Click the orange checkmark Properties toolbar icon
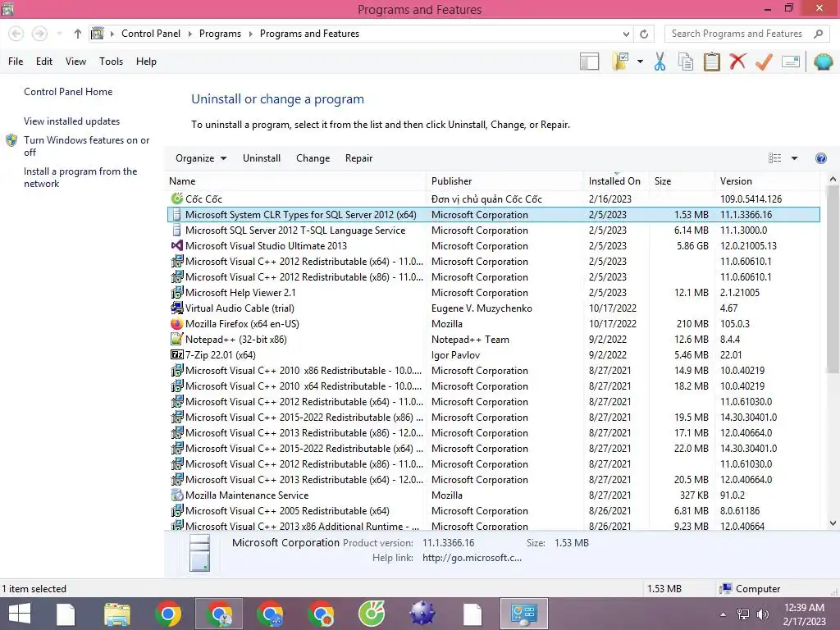The image size is (840, 630). tap(764, 62)
